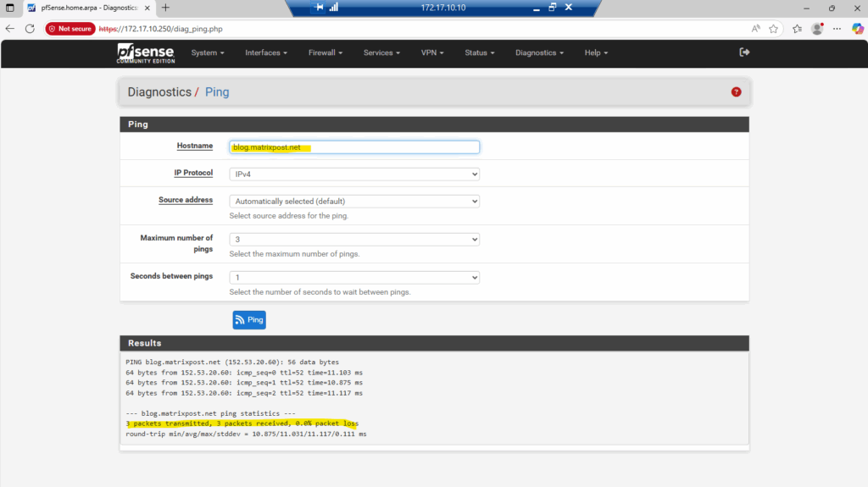Open the Copilot sidebar icon
Screen dimensions: 868x487
[x=858, y=29]
